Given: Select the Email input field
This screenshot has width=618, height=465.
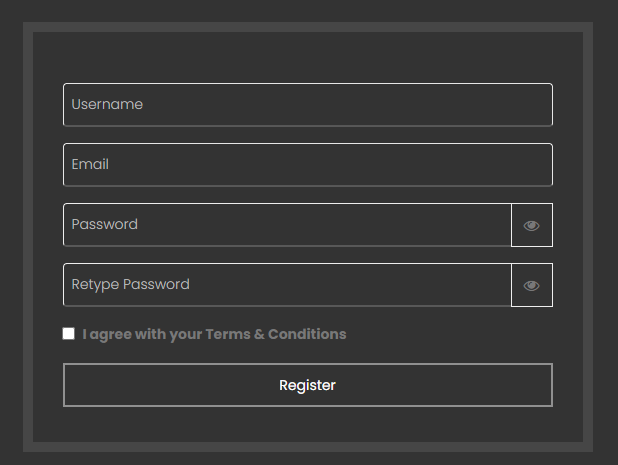Looking at the screenshot, I should coord(308,165).
